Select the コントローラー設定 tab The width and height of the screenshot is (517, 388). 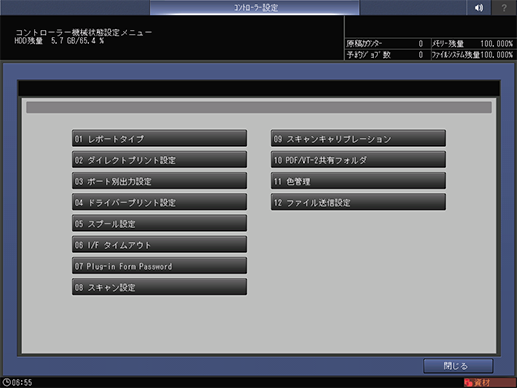[255, 7]
